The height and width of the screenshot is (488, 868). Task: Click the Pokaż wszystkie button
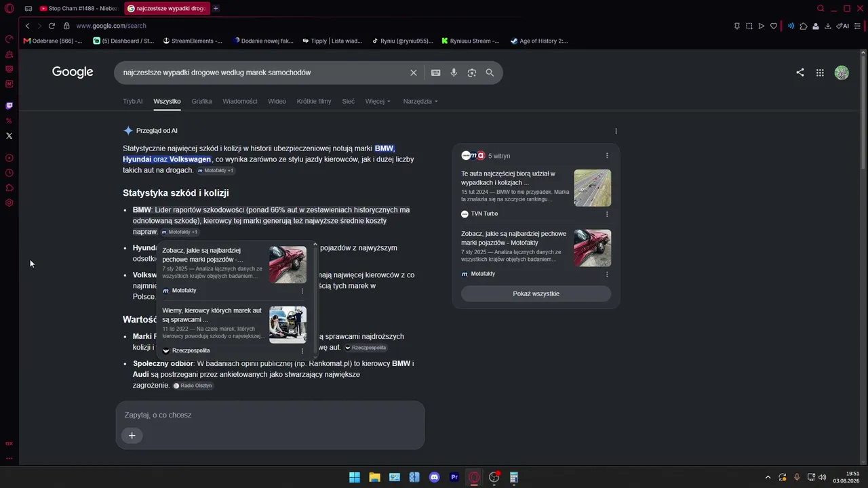click(536, 293)
